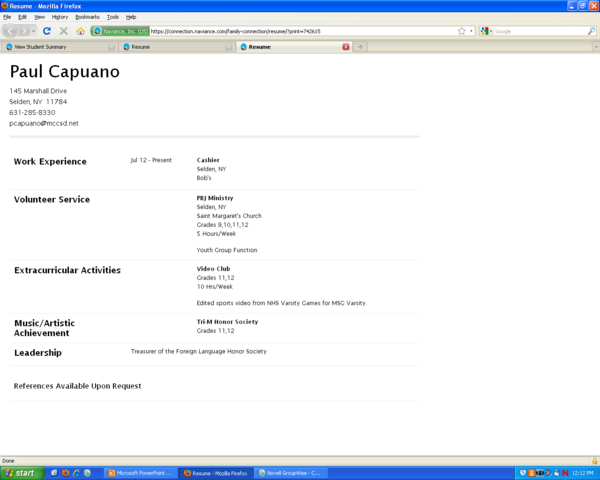This screenshot has width=600, height=480.
Task: Click the Work Experience section heading
Action: pos(50,162)
